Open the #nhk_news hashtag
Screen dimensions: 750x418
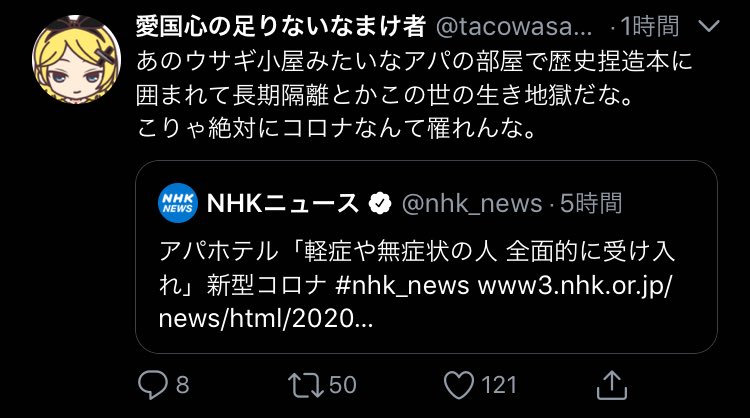pos(402,286)
